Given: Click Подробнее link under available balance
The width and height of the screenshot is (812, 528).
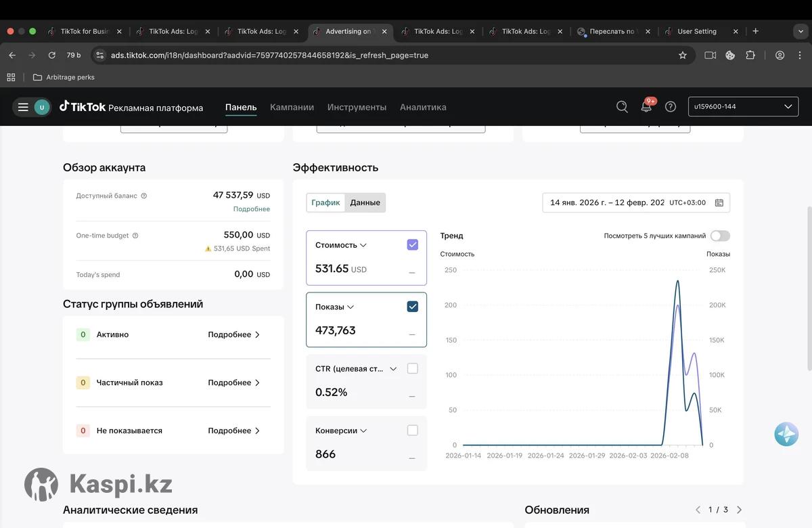Looking at the screenshot, I should pos(252,209).
